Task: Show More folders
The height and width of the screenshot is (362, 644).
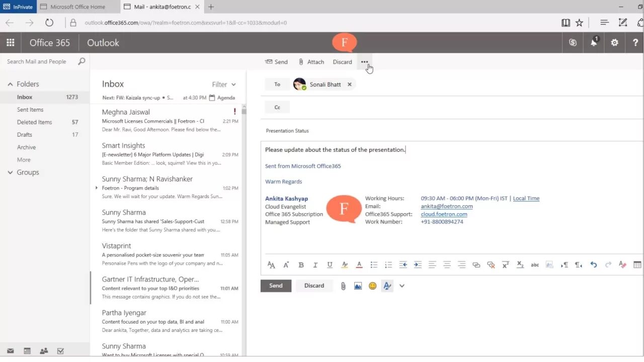Action: point(24,160)
